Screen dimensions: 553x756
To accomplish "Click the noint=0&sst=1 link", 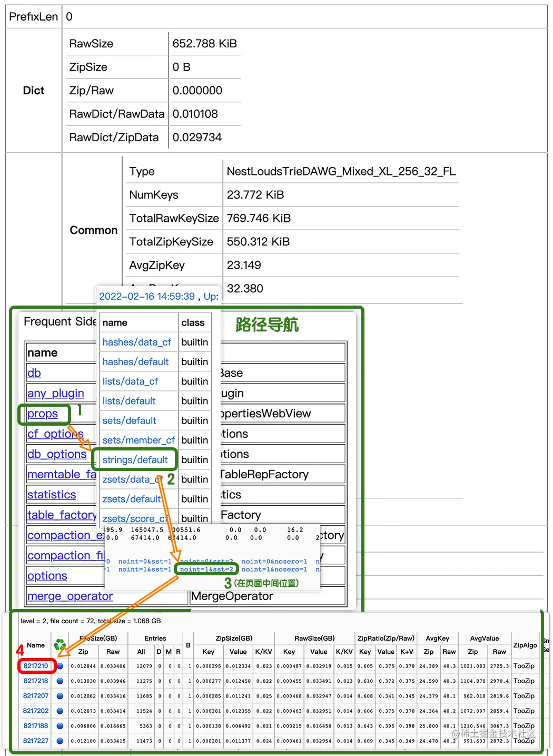I will tap(145, 562).
